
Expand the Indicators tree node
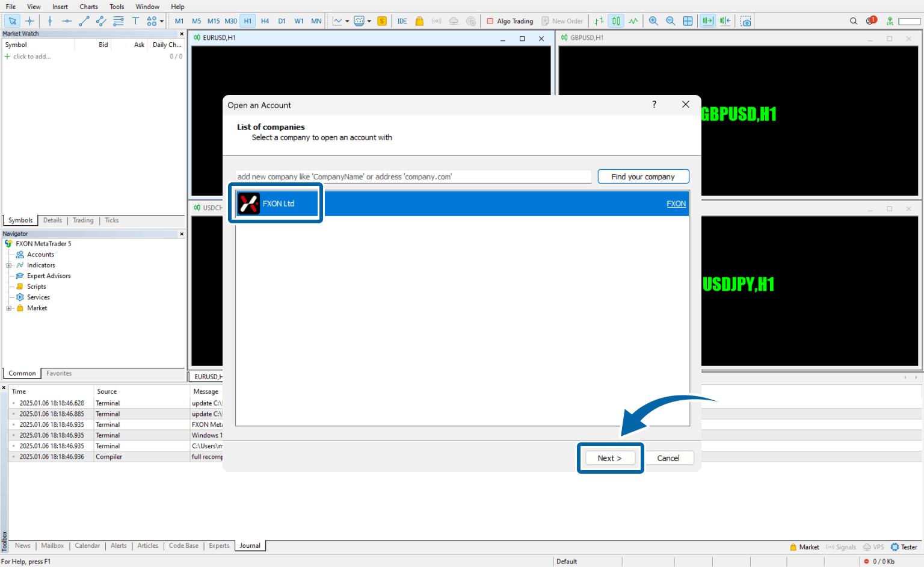[9, 265]
